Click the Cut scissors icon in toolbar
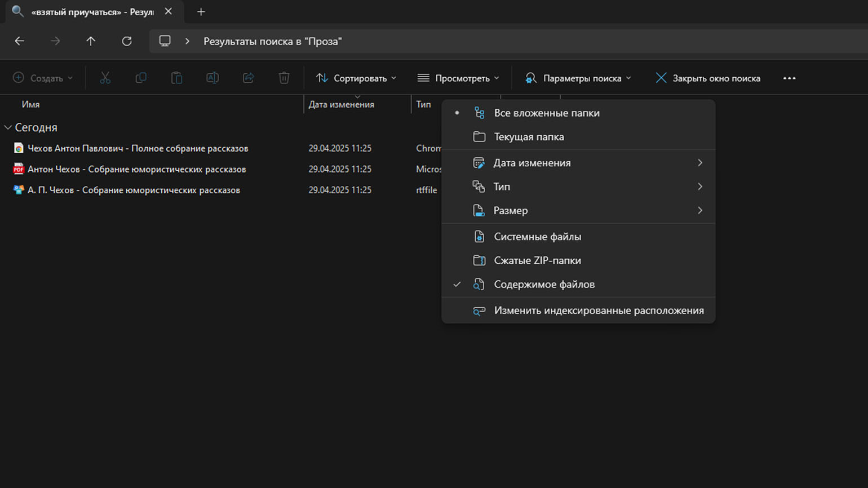868x488 pixels. click(105, 78)
